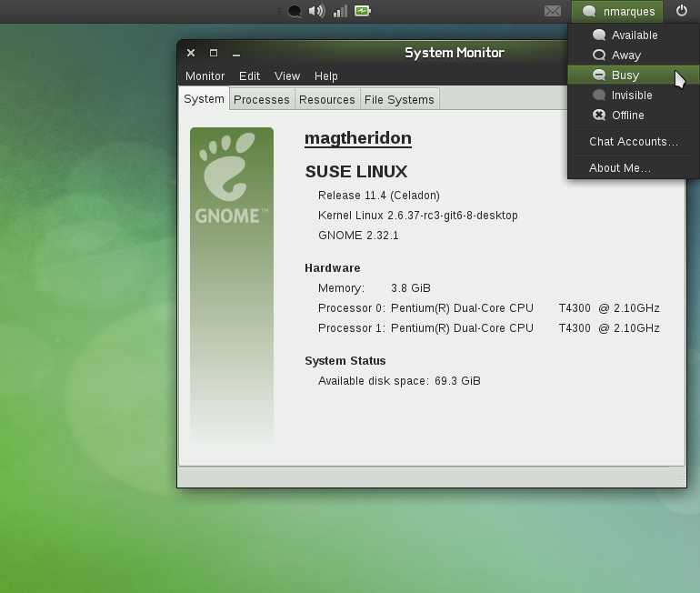Screen dimensions: 700x593
Task: Open the battery power indicator icon
Action: (363, 11)
